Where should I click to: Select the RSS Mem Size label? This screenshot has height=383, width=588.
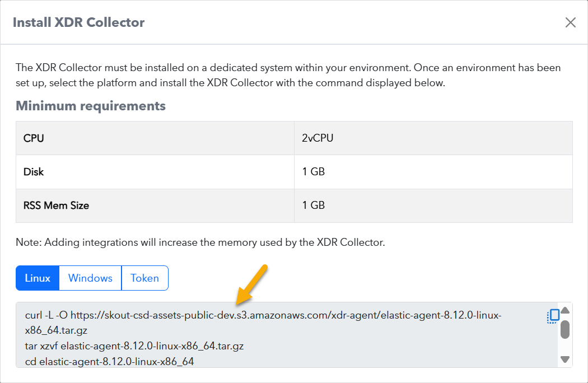coord(56,205)
